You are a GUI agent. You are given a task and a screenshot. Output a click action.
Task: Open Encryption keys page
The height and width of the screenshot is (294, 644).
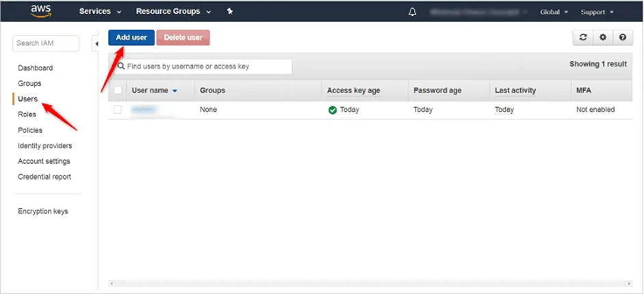click(43, 211)
